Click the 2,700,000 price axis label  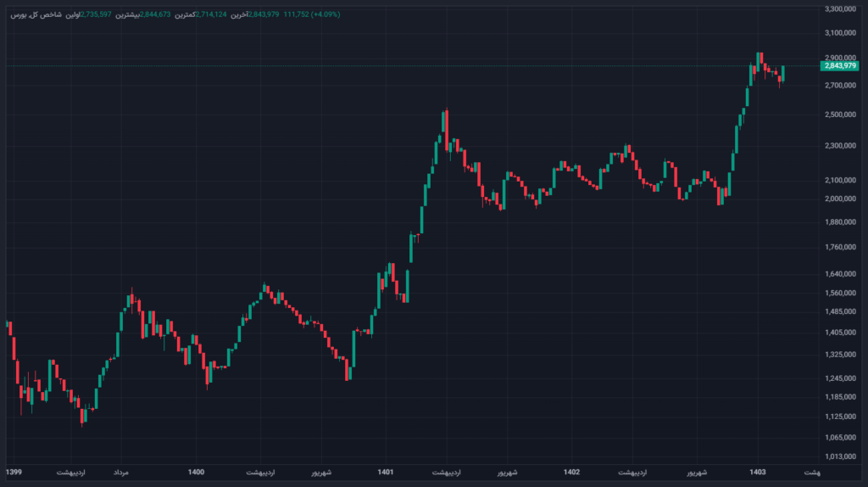click(840, 86)
